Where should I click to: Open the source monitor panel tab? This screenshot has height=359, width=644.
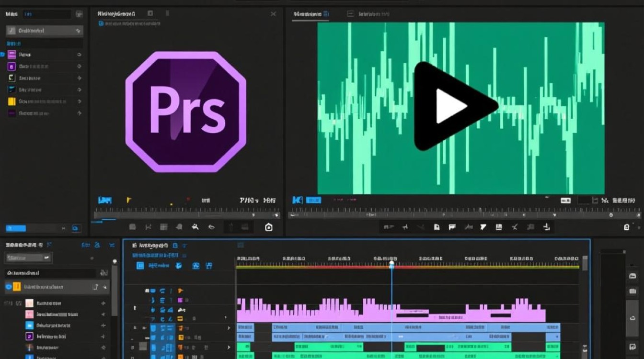pos(116,14)
